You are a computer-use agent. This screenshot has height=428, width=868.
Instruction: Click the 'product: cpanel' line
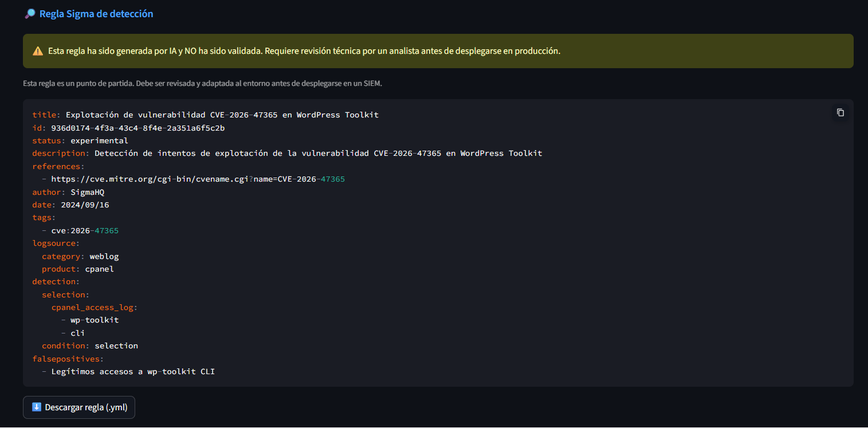(78, 269)
